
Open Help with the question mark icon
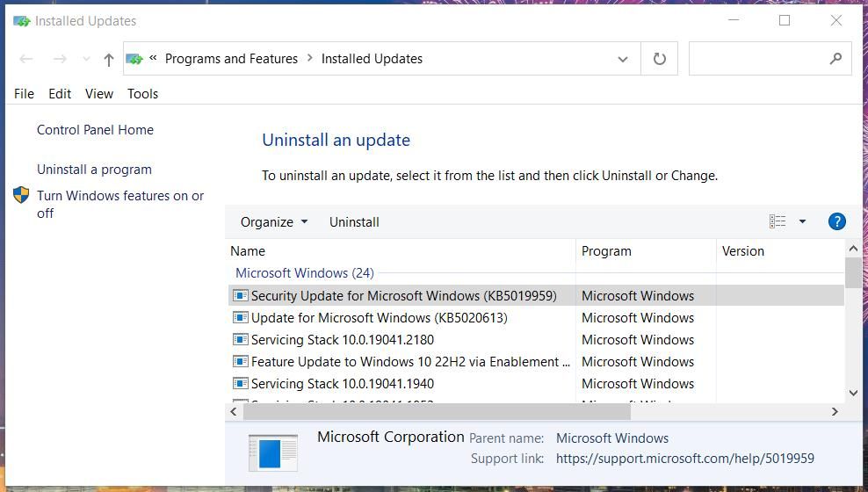pyautogui.click(x=837, y=221)
